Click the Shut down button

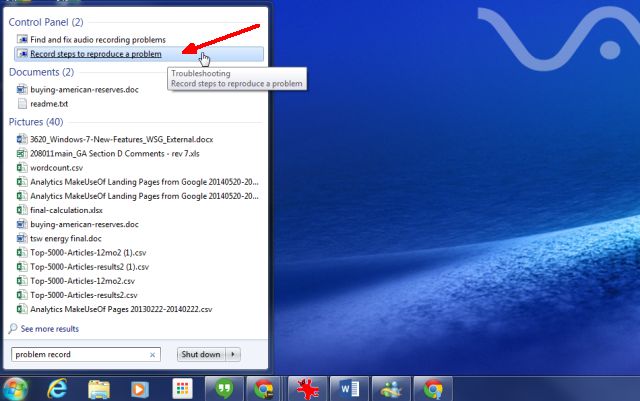click(x=201, y=354)
